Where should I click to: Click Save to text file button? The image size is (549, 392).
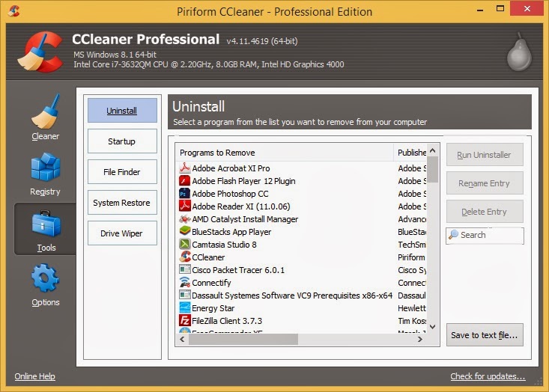[485, 335]
